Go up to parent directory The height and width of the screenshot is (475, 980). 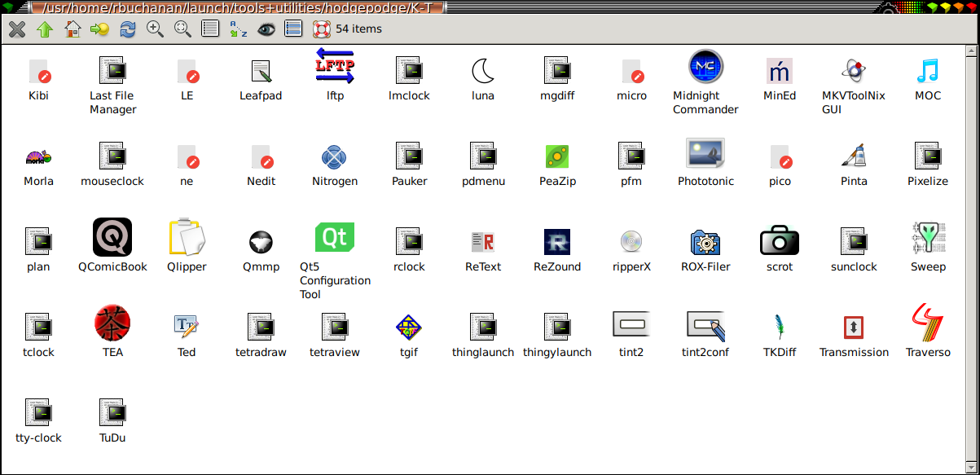(45, 29)
